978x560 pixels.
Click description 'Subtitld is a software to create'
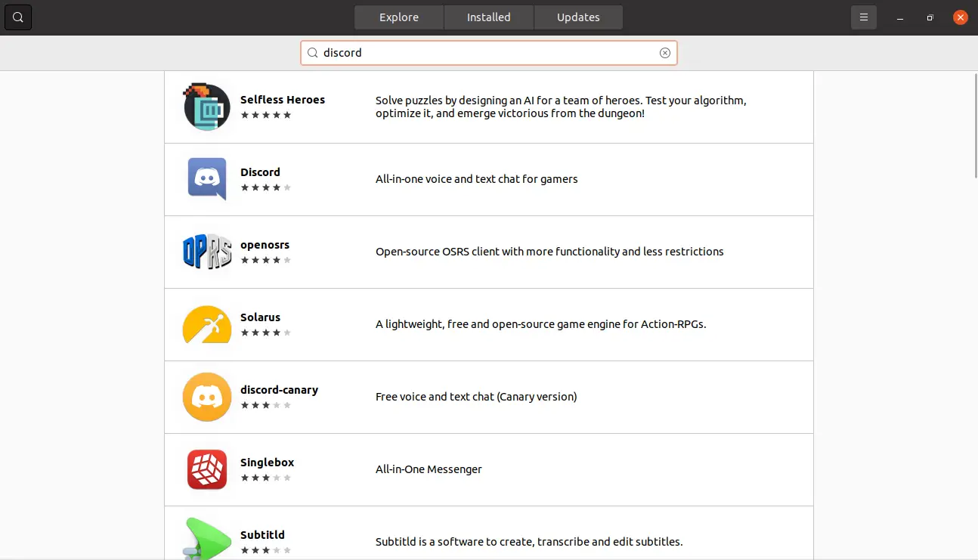click(529, 542)
